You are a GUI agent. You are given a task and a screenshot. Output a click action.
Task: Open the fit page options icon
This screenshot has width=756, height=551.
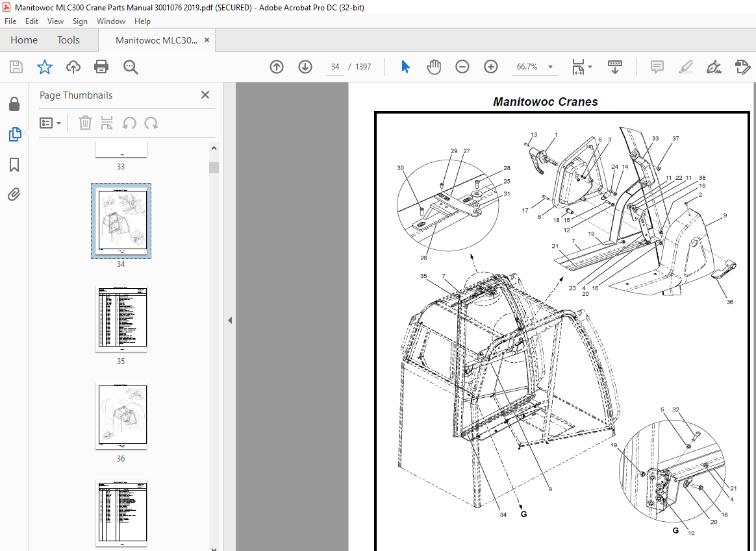coord(582,67)
